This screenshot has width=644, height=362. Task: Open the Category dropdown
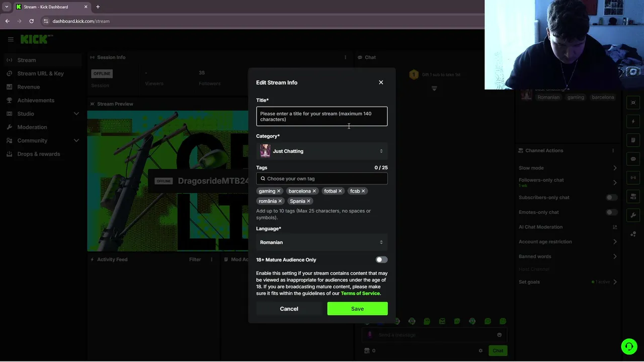click(x=322, y=151)
